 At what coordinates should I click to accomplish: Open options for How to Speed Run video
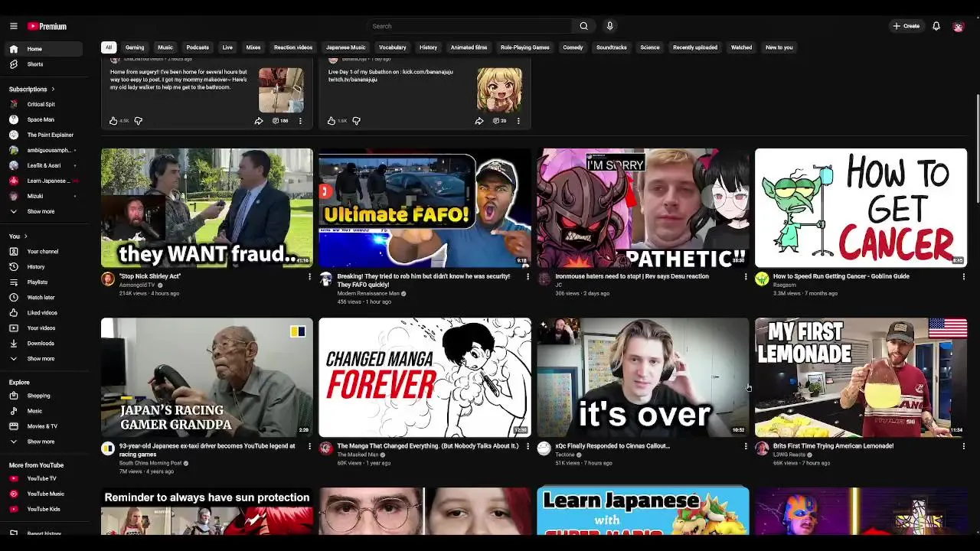[963, 276]
